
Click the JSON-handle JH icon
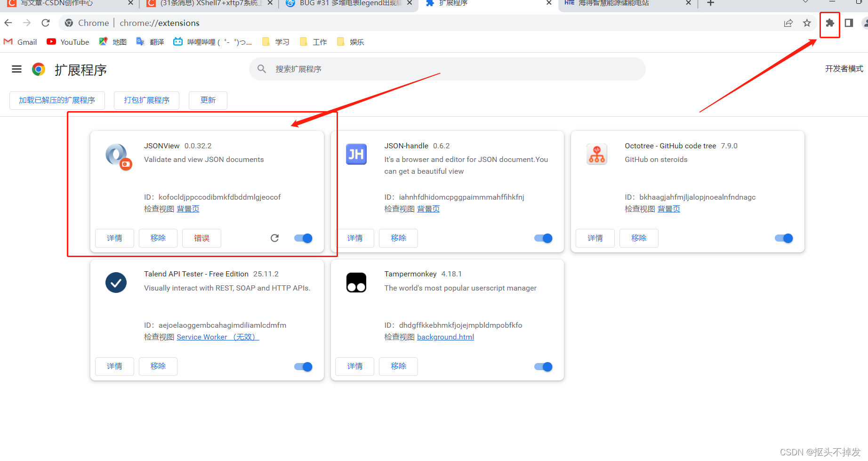[x=356, y=154]
